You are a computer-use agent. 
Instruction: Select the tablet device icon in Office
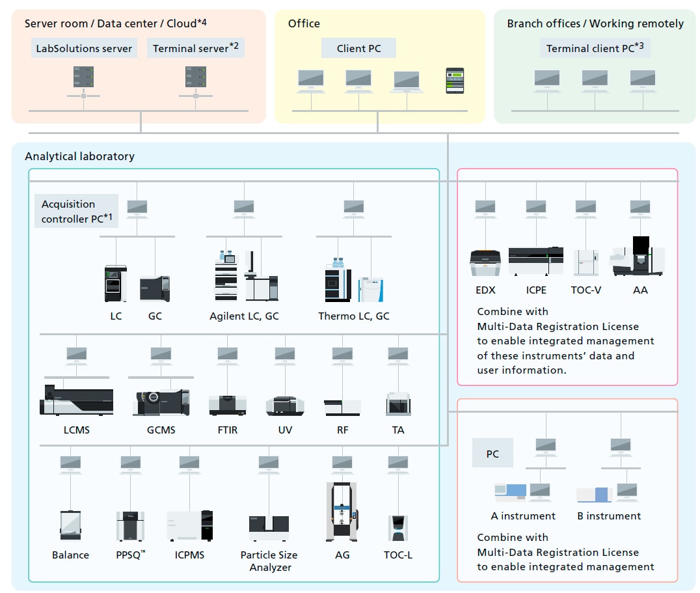point(455,80)
